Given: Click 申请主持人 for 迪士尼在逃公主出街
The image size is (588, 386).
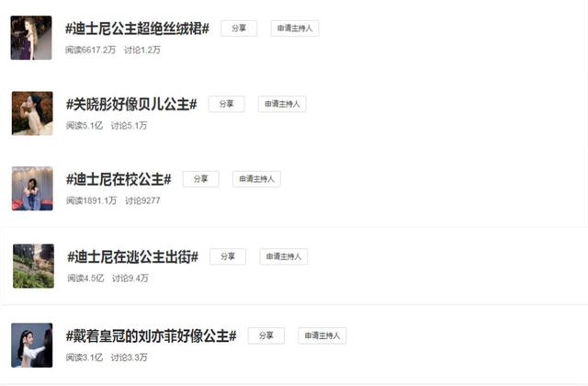Looking at the screenshot, I should point(284,256).
